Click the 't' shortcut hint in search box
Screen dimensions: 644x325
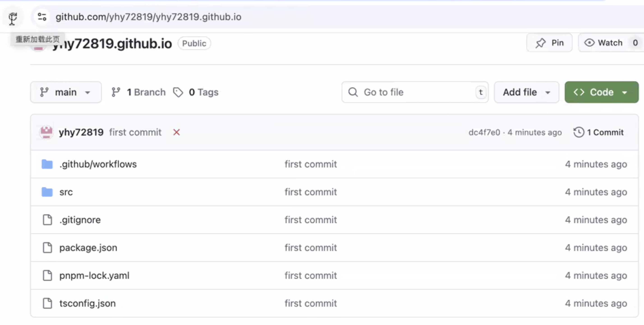coord(481,92)
